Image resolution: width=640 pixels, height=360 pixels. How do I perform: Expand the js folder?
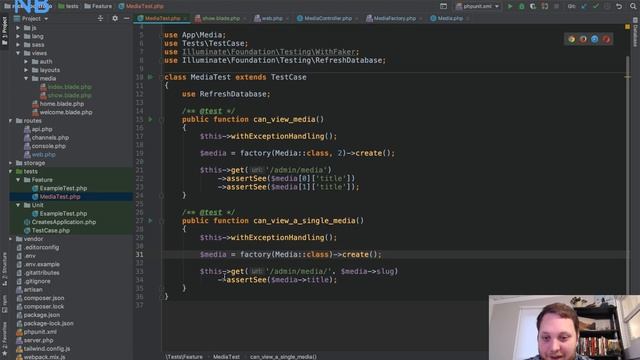[18, 28]
